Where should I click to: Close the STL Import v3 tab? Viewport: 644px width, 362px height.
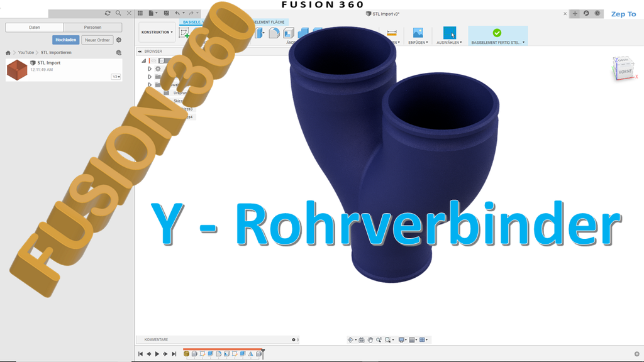565,14
